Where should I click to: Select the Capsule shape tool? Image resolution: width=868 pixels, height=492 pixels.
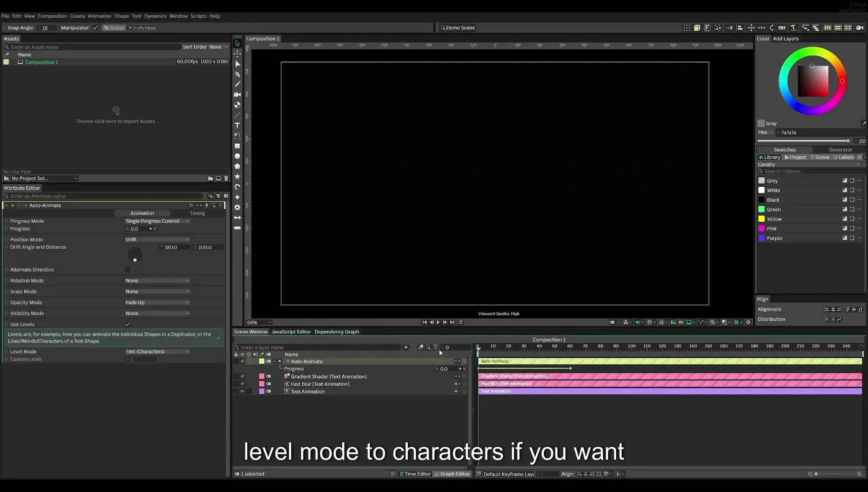(x=237, y=228)
